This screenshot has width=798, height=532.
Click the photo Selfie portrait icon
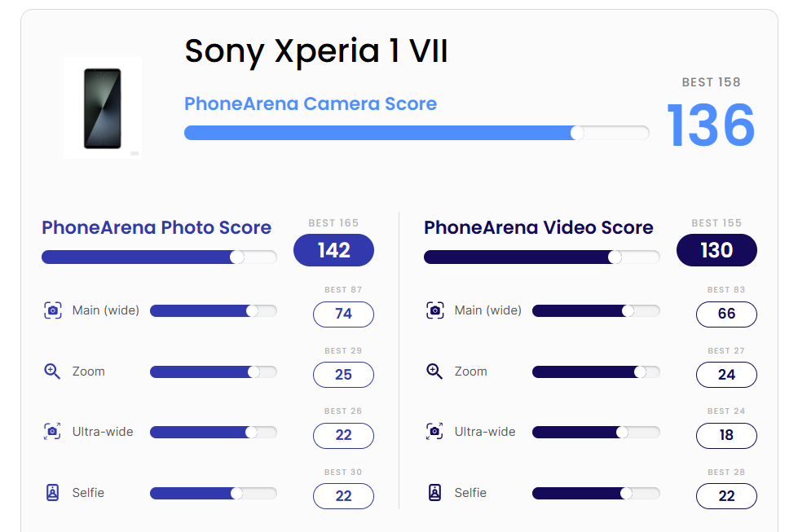tap(52, 492)
